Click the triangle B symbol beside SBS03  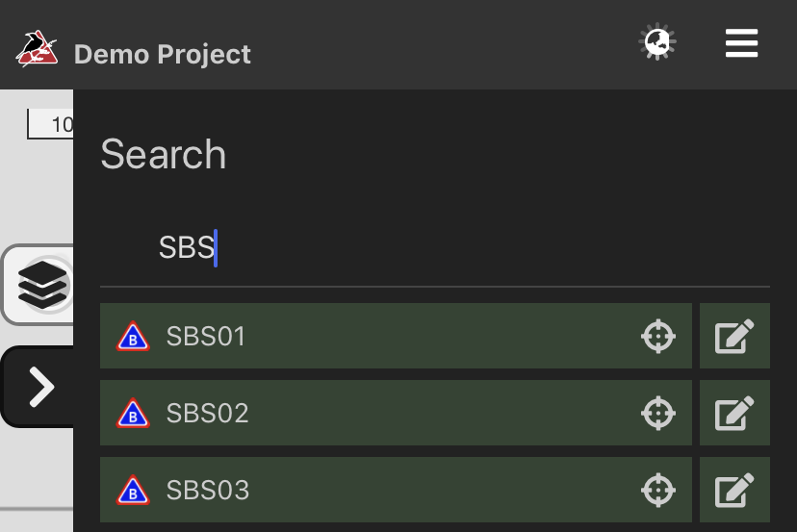click(x=133, y=491)
